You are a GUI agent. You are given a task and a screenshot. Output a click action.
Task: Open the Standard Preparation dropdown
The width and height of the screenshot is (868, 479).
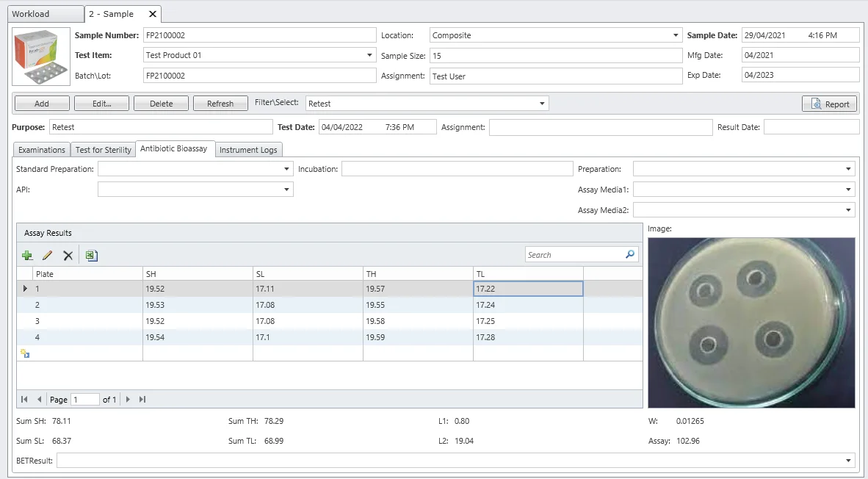click(286, 169)
